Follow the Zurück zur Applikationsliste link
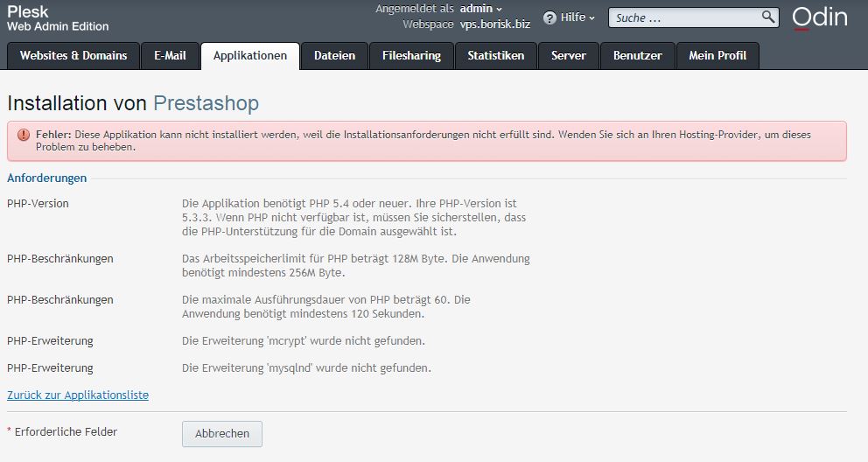The height and width of the screenshot is (462, 868). [x=78, y=395]
